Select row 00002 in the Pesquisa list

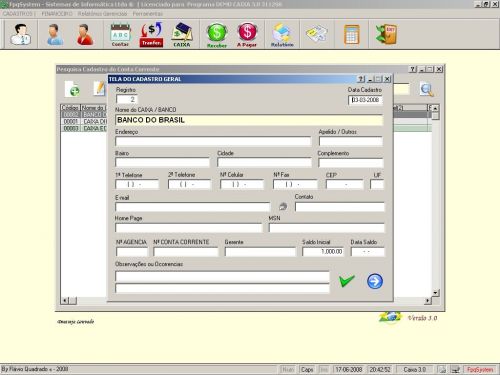tap(84, 114)
